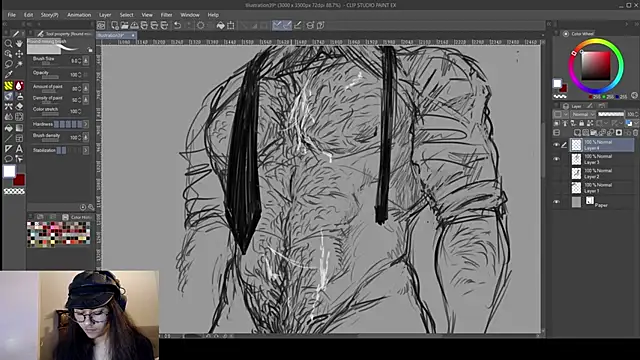Image resolution: width=640 pixels, height=360 pixels.
Task: Select the red droplet tool icon
Action: pyautogui.click(x=19, y=86)
